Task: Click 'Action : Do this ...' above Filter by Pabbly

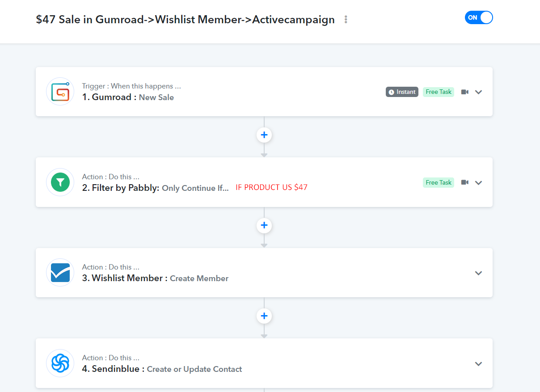Action: pos(110,177)
